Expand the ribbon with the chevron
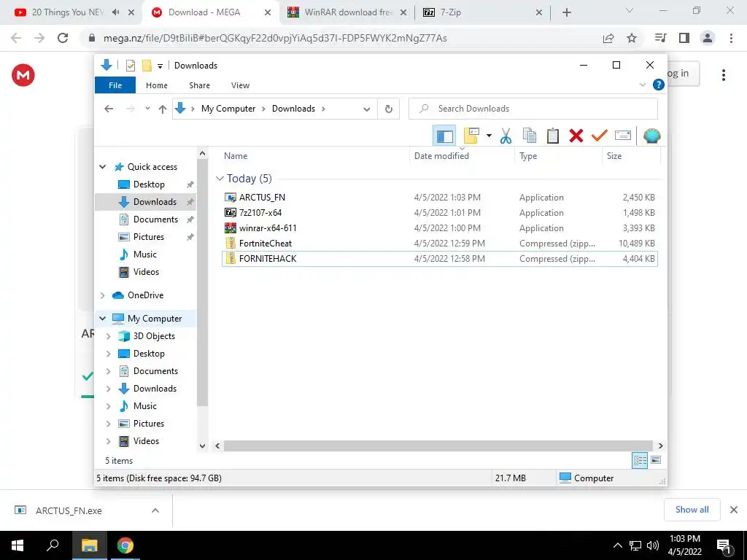747x560 pixels. tap(642, 85)
